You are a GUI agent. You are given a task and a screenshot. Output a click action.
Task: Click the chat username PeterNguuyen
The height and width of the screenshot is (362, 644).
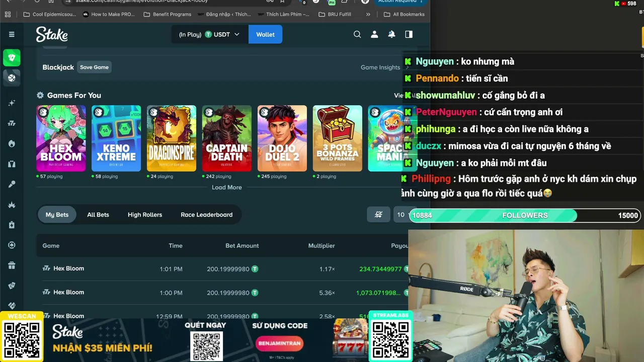point(446,112)
